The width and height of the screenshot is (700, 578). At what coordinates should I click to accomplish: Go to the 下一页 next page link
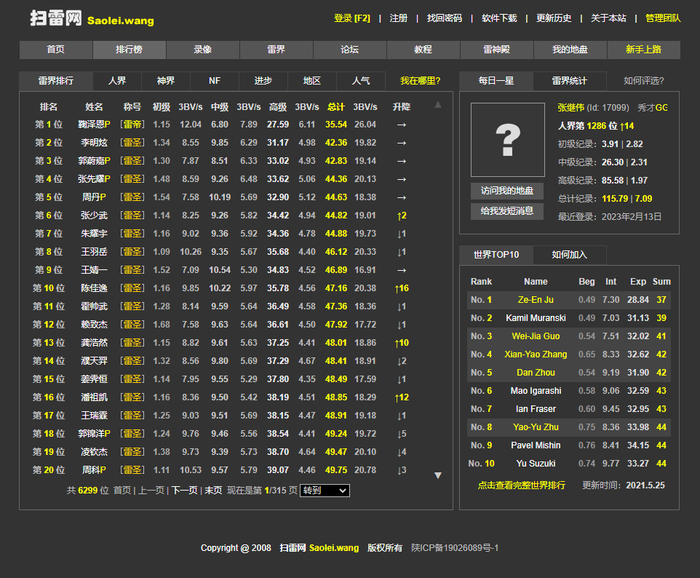(x=184, y=490)
